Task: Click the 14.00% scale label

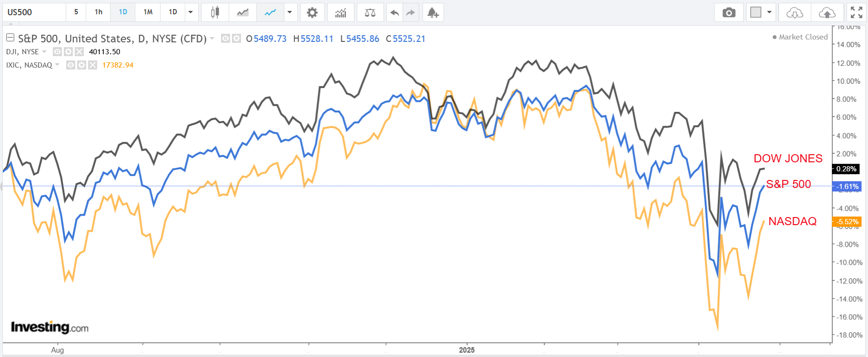Action: (x=848, y=45)
